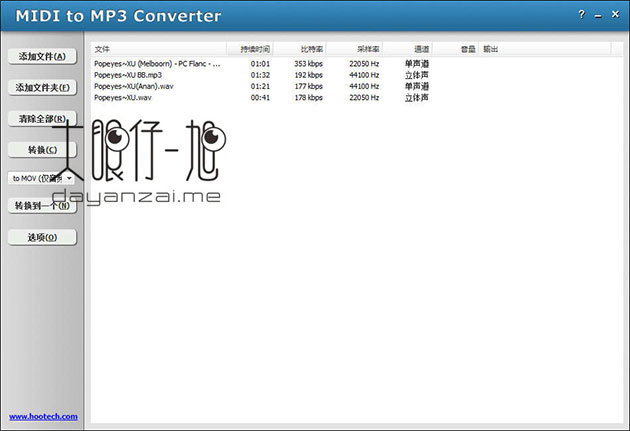630x431 pixels.
Task: Start conversion with 转换(C) button
Action: pos(42,150)
